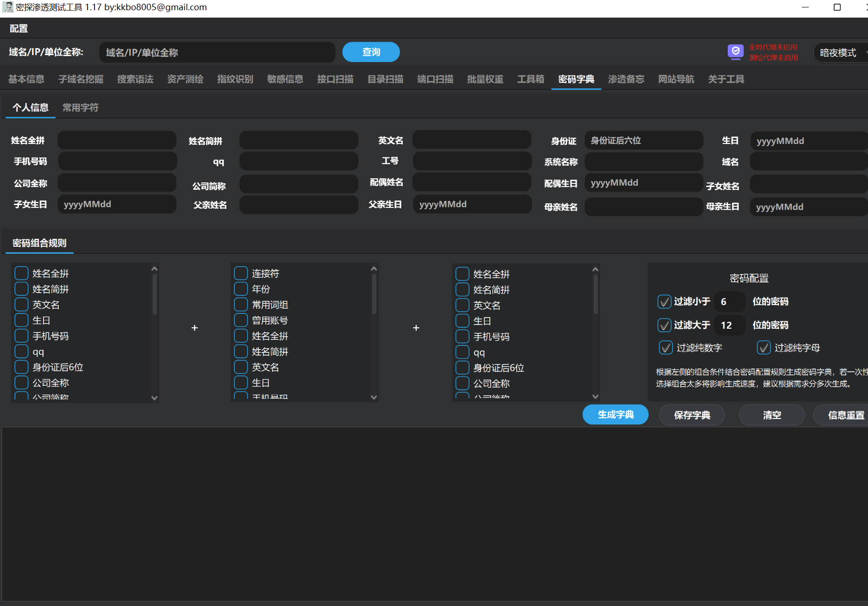Select the 密码组合规则 tab
The height and width of the screenshot is (606, 868).
coord(39,243)
